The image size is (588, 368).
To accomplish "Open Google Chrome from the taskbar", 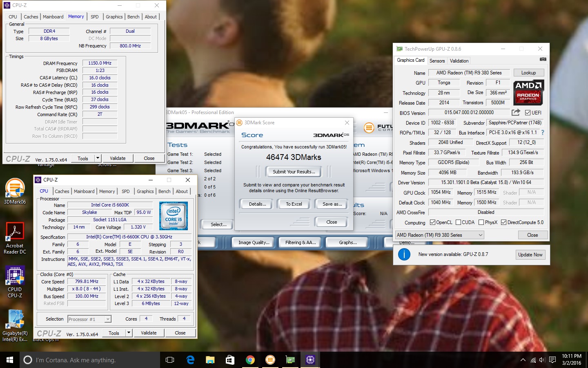I will point(250,360).
